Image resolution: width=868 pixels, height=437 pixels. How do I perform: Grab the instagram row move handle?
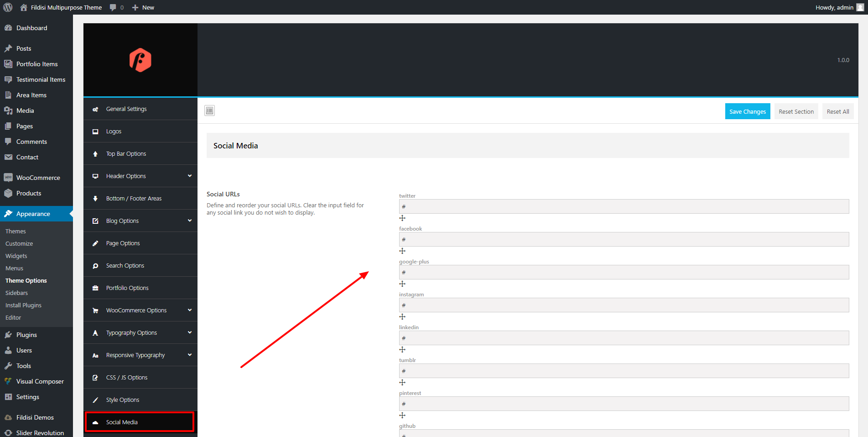(x=402, y=317)
